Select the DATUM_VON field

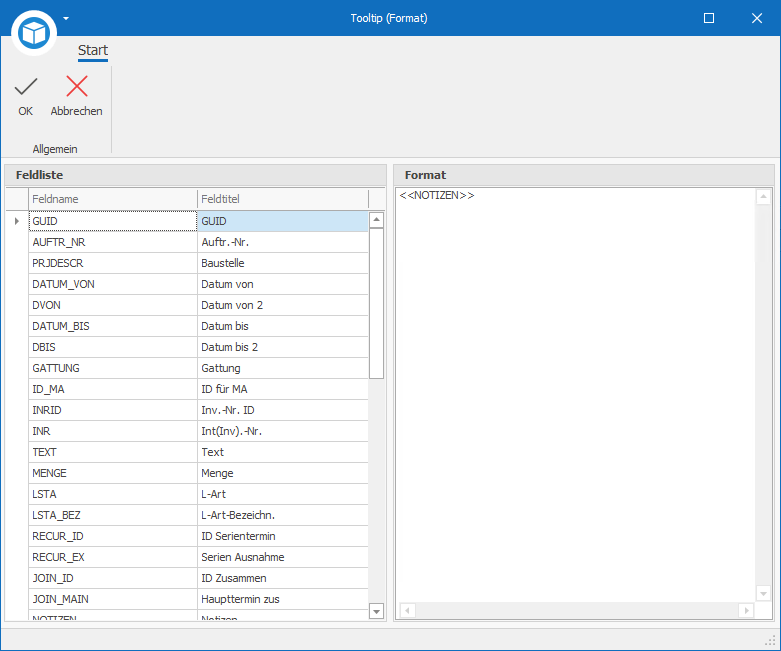pos(113,284)
